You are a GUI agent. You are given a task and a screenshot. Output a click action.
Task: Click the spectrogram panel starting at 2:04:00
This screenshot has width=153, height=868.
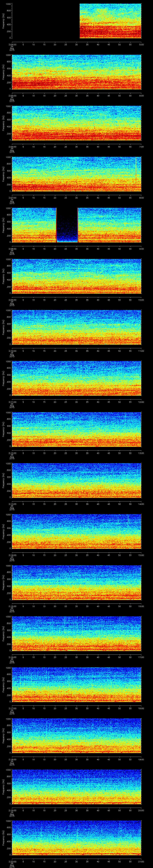pyautogui.click(x=77, y=21)
